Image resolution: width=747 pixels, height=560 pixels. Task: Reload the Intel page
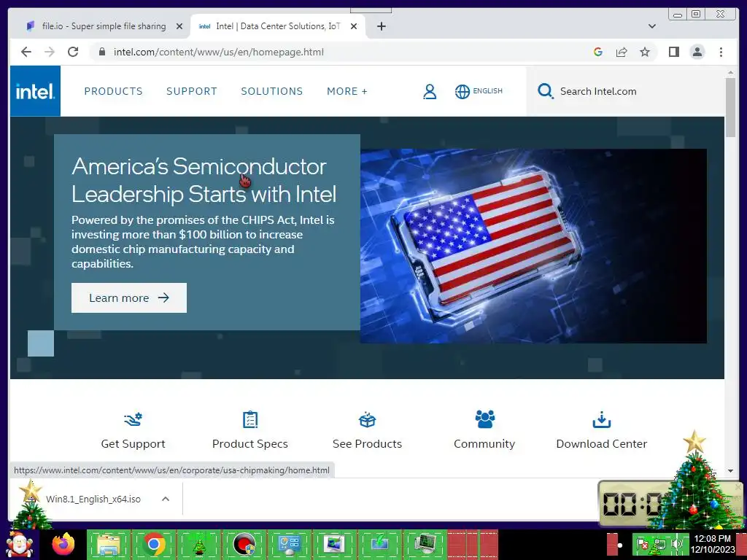click(73, 52)
